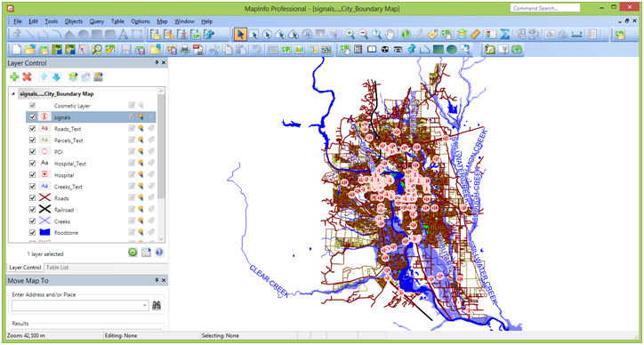
Task: Click in the Command Search box
Action: (x=545, y=8)
